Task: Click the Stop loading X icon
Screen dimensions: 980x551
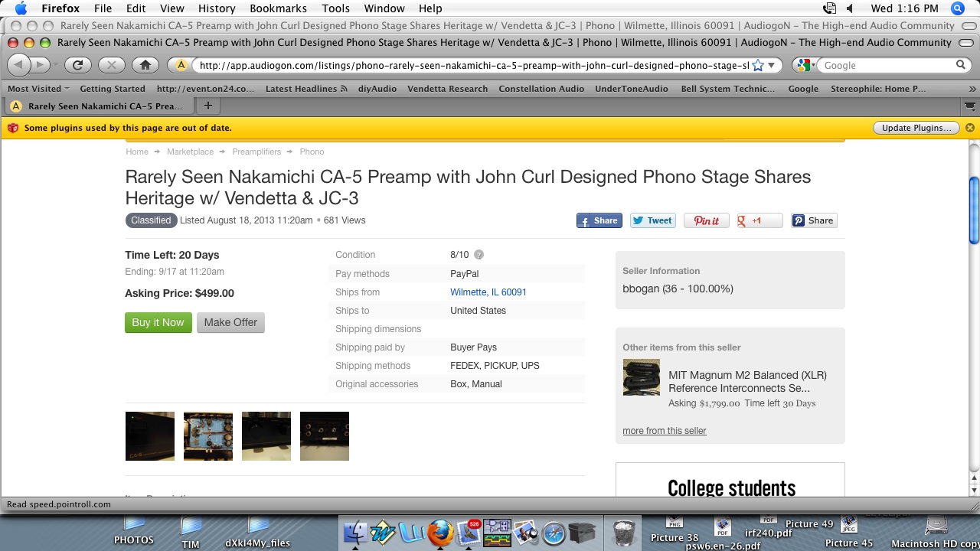Action: click(111, 65)
